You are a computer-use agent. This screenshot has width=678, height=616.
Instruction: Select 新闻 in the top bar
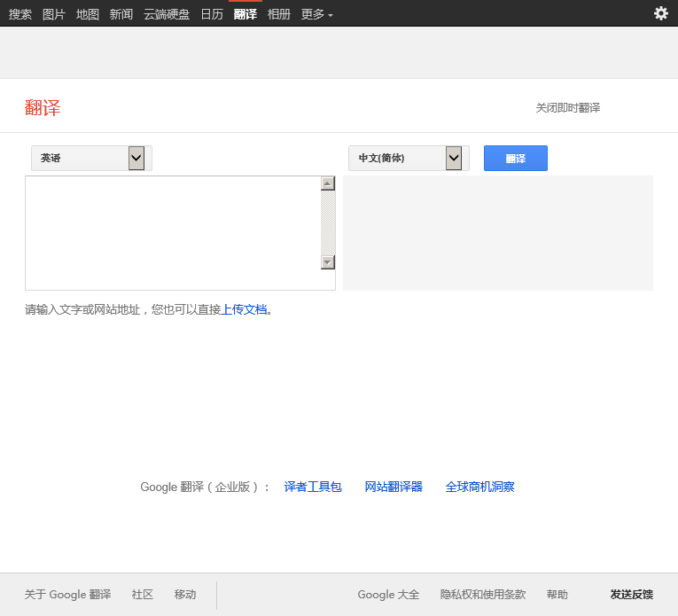point(121,14)
